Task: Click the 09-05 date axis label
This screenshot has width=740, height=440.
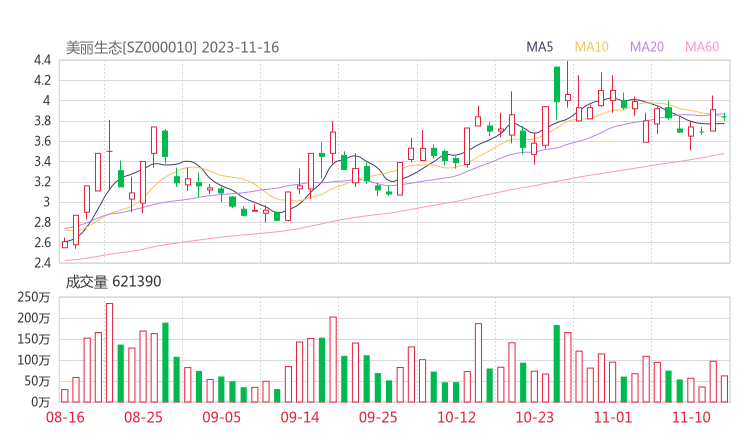Action: (221, 417)
